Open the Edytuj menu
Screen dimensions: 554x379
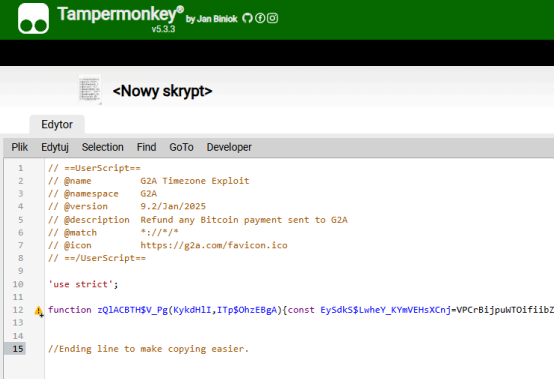click(x=55, y=147)
